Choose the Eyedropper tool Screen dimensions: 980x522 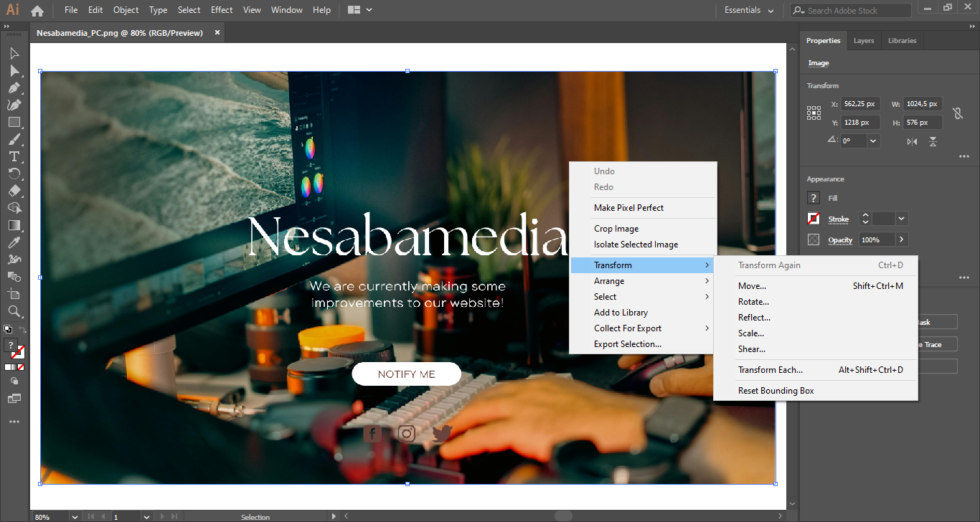click(x=14, y=242)
